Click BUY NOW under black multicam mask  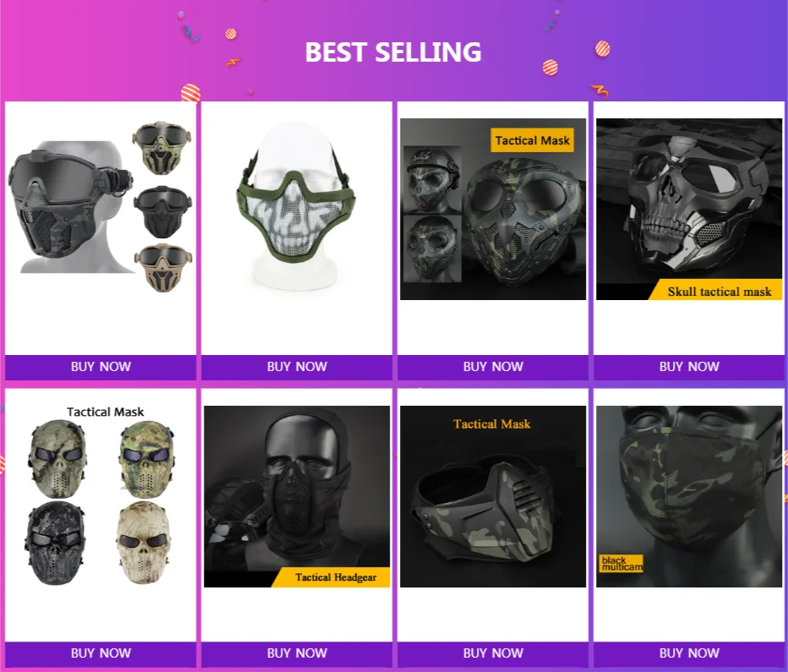point(689,653)
